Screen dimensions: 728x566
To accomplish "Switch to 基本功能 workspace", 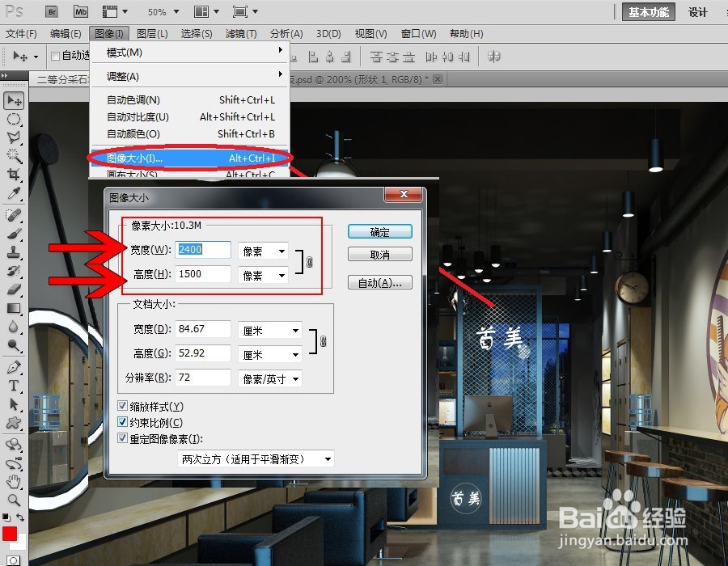I will 649,12.
